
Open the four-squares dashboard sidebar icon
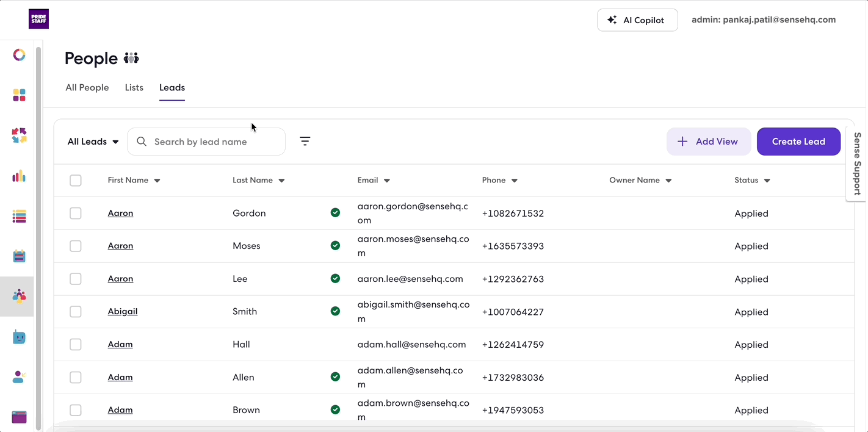point(19,95)
